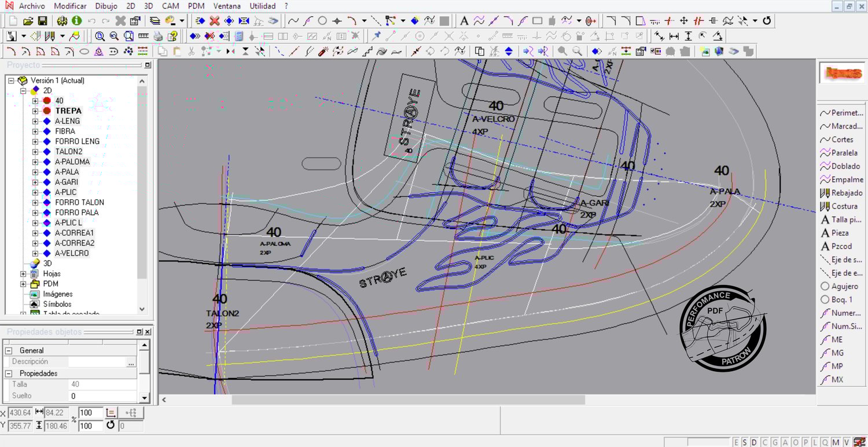
Task: Click the calculator icon in second toolbar
Action: (238, 36)
